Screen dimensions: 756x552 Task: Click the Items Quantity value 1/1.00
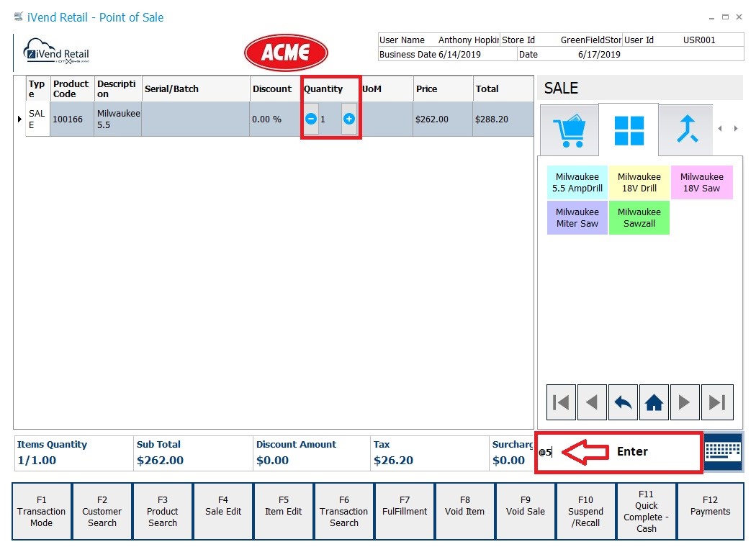click(x=37, y=461)
